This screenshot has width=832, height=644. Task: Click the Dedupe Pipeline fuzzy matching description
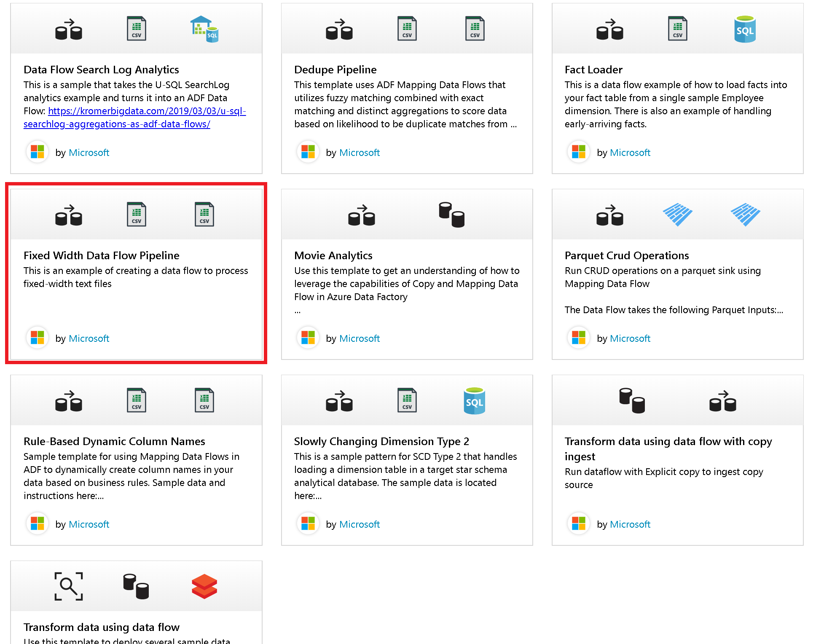pos(405,105)
